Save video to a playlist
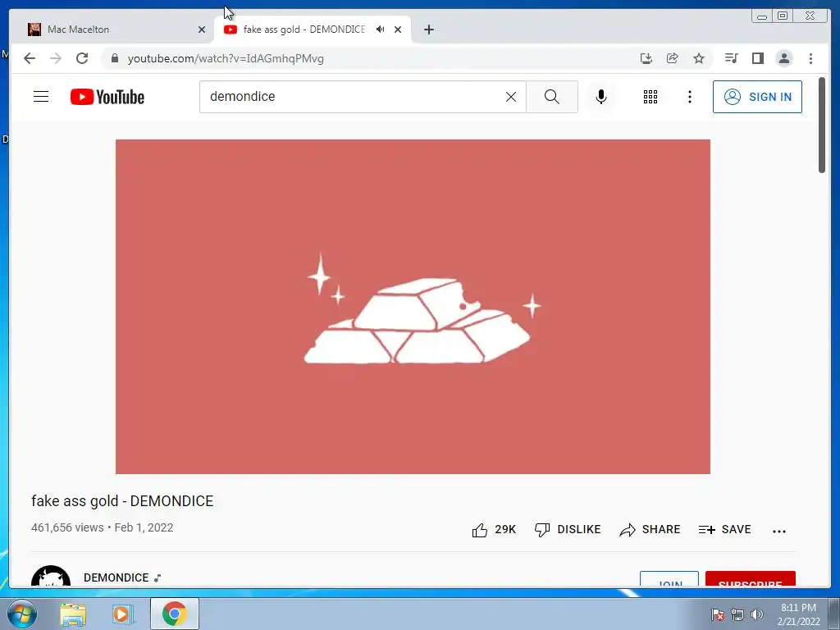The height and width of the screenshot is (630, 840). click(x=725, y=530)
